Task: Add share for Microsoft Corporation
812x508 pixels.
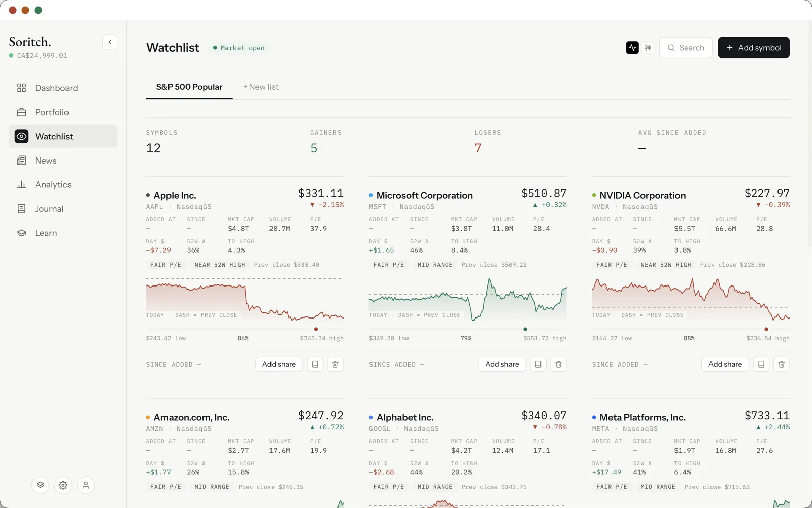Action: (x=502, y=364)
